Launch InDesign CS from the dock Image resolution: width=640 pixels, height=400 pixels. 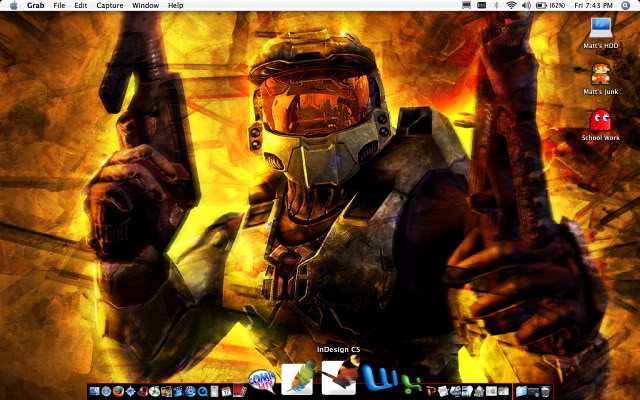pyautogui.click(x=340, y=376)
